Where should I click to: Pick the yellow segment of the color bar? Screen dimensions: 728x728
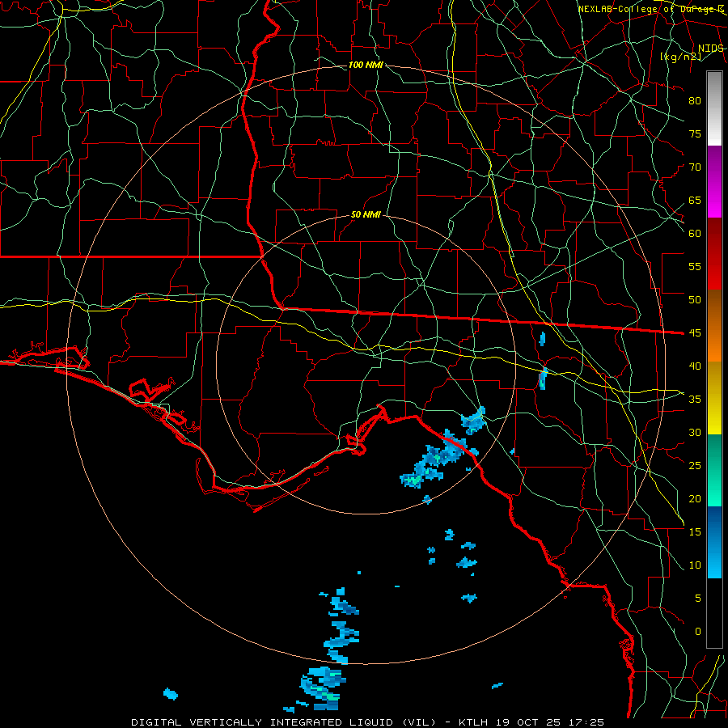tap(714, 398)
